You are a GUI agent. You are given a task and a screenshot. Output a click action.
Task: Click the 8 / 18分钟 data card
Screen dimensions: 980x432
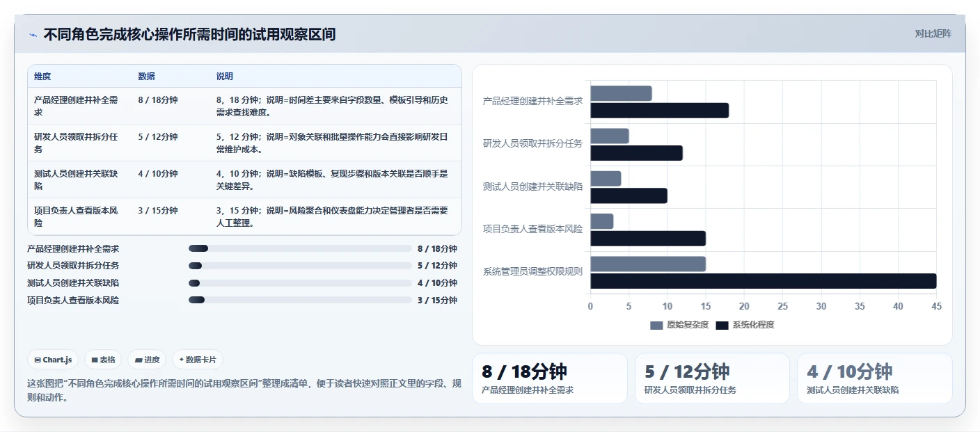tap(550, 378)
